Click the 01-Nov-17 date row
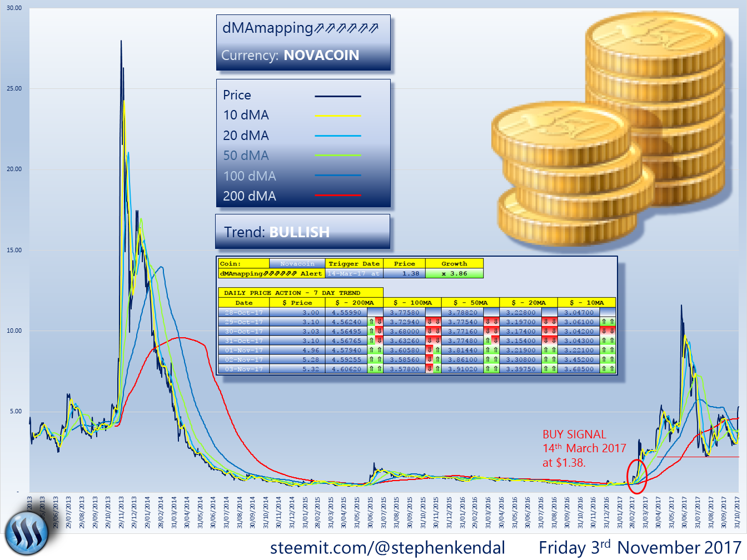 click(244, 350)
